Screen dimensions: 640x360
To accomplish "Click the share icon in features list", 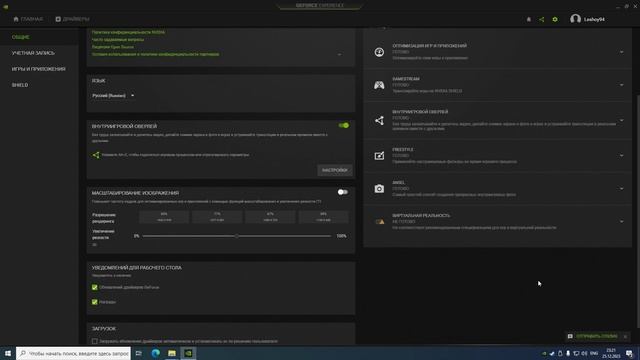I will [379, 120].
